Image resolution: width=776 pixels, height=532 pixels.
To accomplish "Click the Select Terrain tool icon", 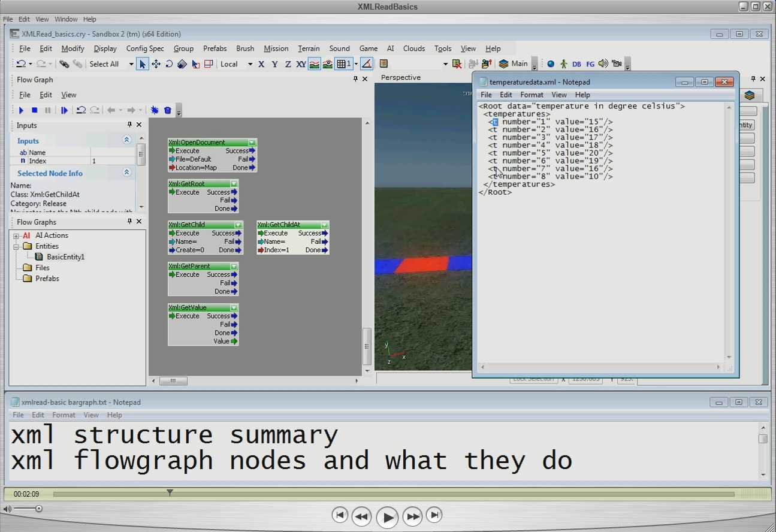I will tap(195, 64).
